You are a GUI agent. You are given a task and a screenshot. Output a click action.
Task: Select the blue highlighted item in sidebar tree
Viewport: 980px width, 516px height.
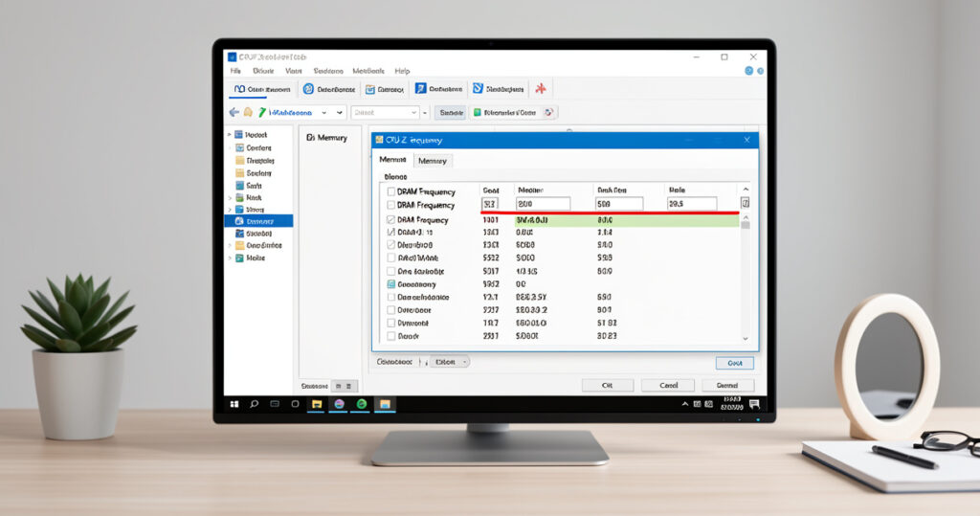click(258, 221)
